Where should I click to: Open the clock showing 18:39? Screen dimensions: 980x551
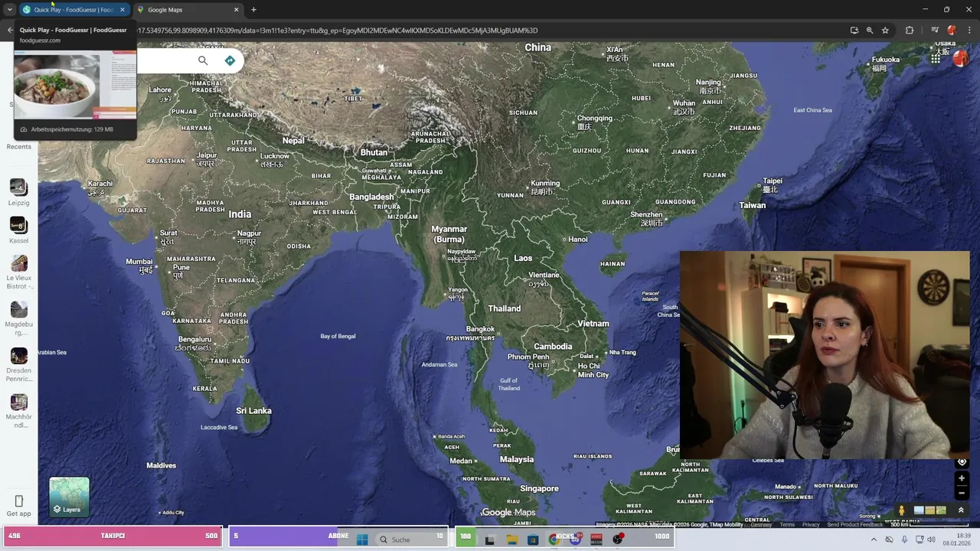tap(957, 540)
